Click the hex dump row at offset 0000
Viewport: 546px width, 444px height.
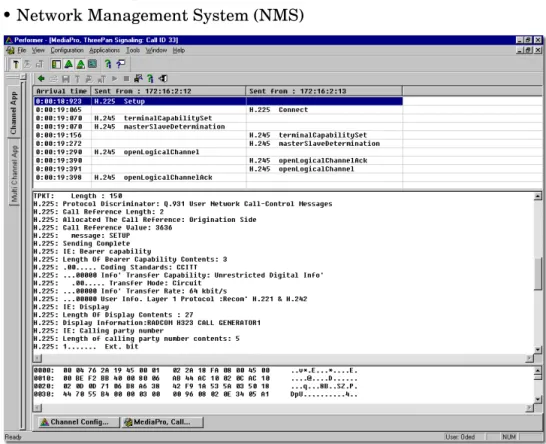pyautogui.click(x=196, y=371)
